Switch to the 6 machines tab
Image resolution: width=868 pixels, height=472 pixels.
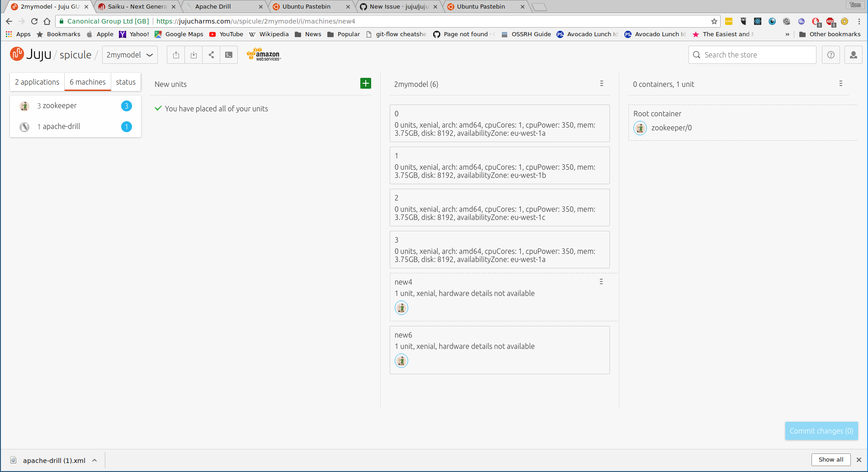tap(88, 82)
